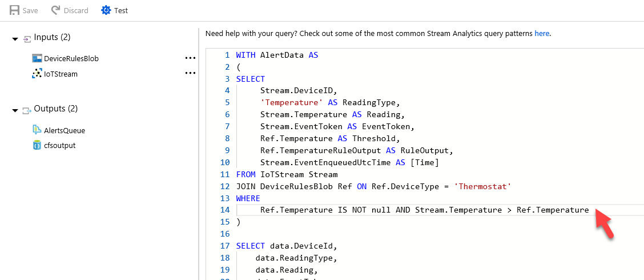644x280 pixels.
Task: Open the IoTStream input
Action: [x=61, y=74]
